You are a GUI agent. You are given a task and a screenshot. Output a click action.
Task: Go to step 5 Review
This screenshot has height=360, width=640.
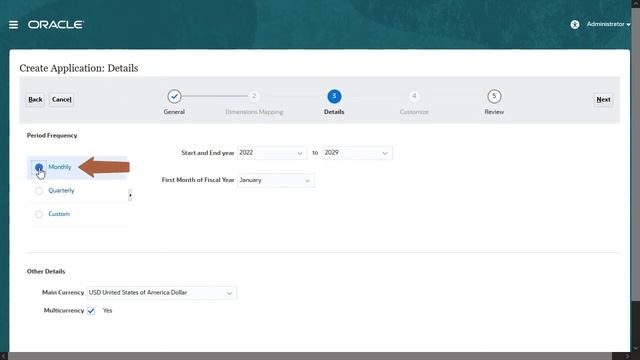pyautogui.click(x=494, y=97)
